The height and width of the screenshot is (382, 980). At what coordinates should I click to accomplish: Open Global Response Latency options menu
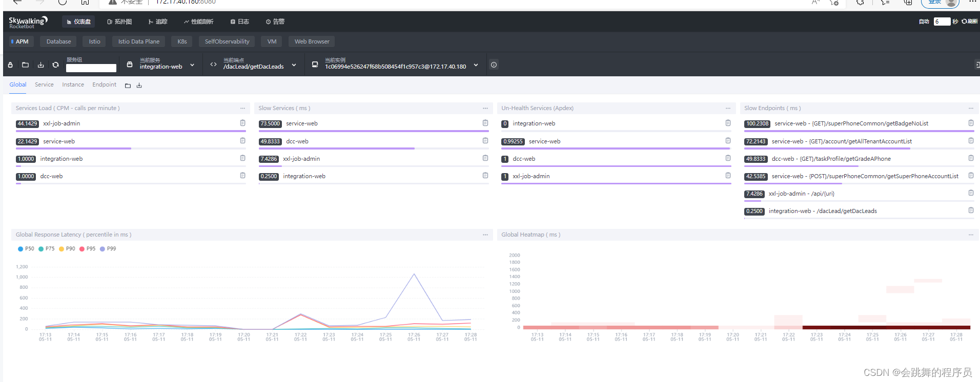[x=485, y=235]
